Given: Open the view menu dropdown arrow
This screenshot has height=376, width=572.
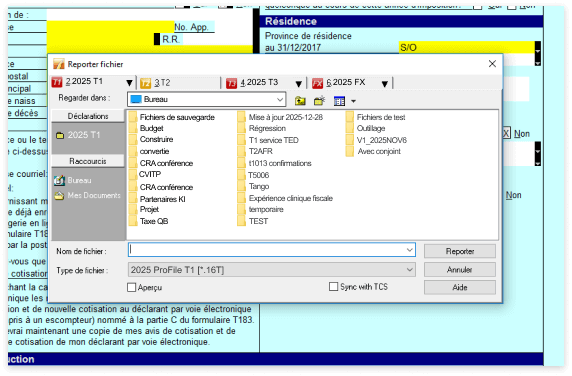Looking at the screenshot, I should click(353, 101).
